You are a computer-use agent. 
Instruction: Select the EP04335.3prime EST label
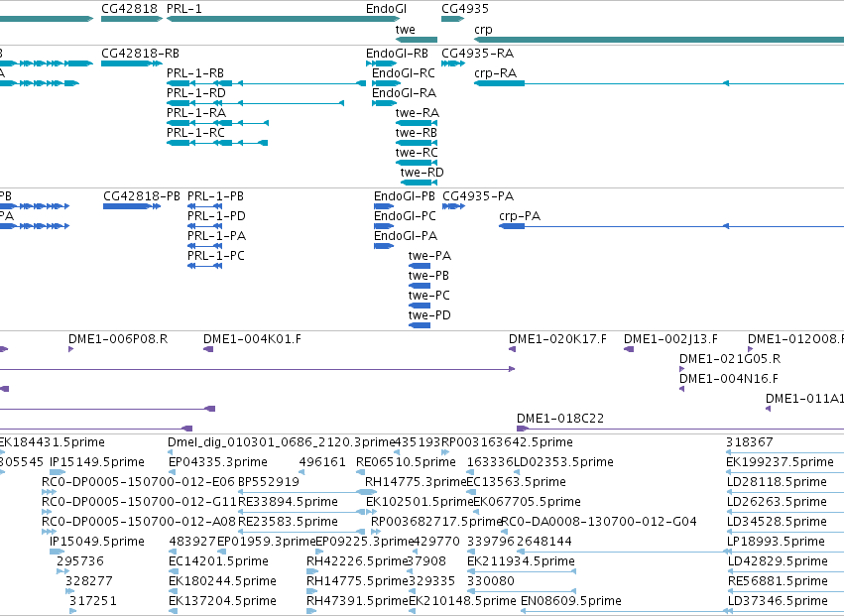[x=218, y=462]
